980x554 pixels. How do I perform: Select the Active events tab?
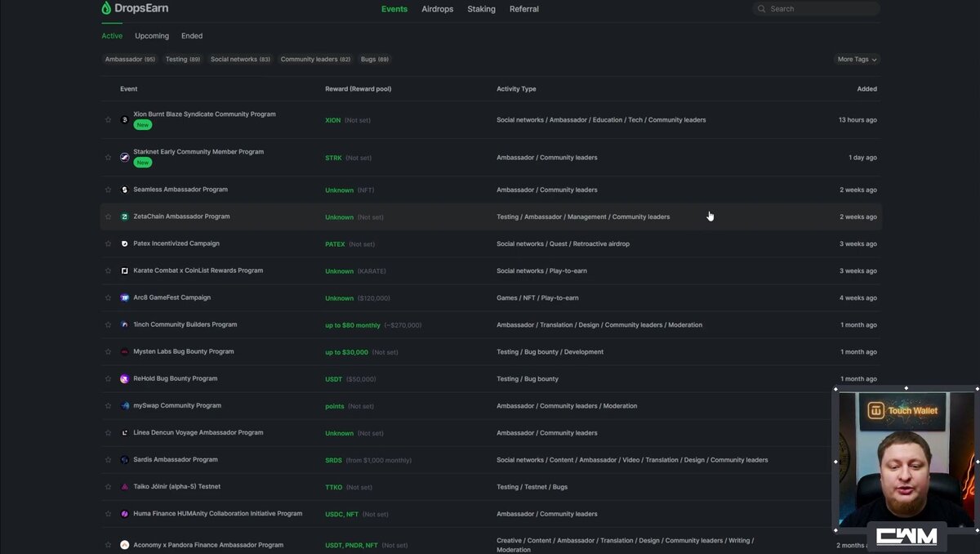112,36
